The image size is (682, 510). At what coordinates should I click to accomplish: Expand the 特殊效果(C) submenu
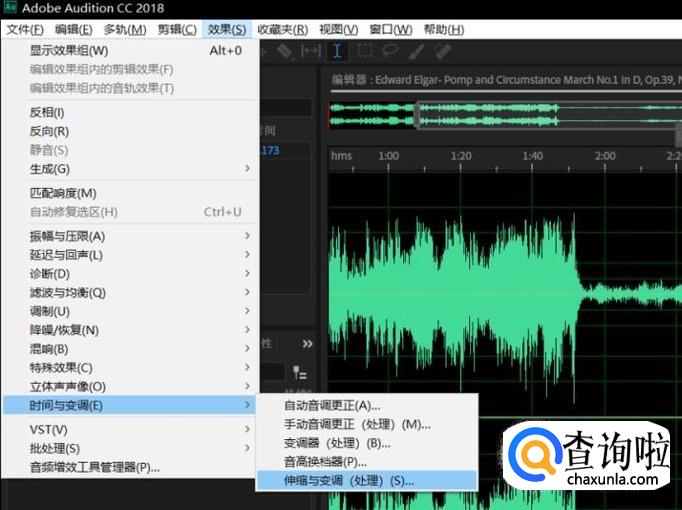click(x=130, y=368)
